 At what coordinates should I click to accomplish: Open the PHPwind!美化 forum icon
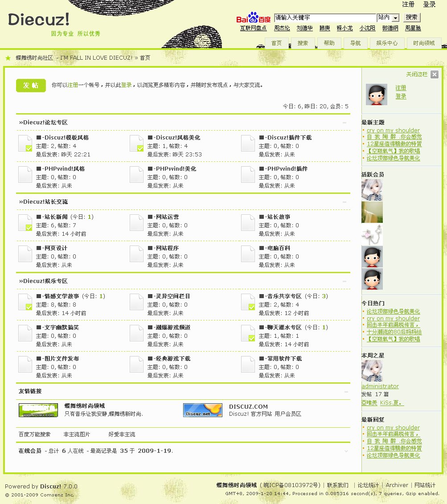pyautogui.click(x=136, y=175)
